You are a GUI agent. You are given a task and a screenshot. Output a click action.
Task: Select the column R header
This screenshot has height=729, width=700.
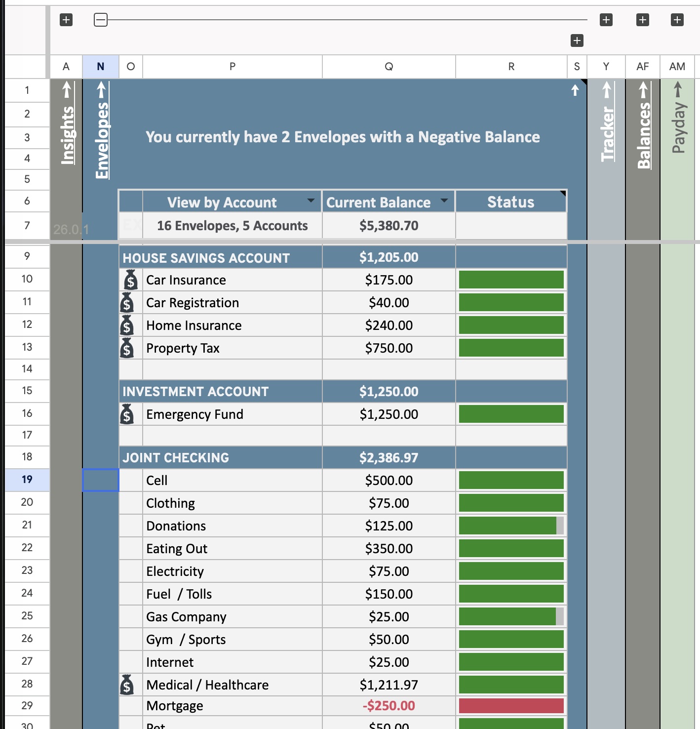click(511, 67)
